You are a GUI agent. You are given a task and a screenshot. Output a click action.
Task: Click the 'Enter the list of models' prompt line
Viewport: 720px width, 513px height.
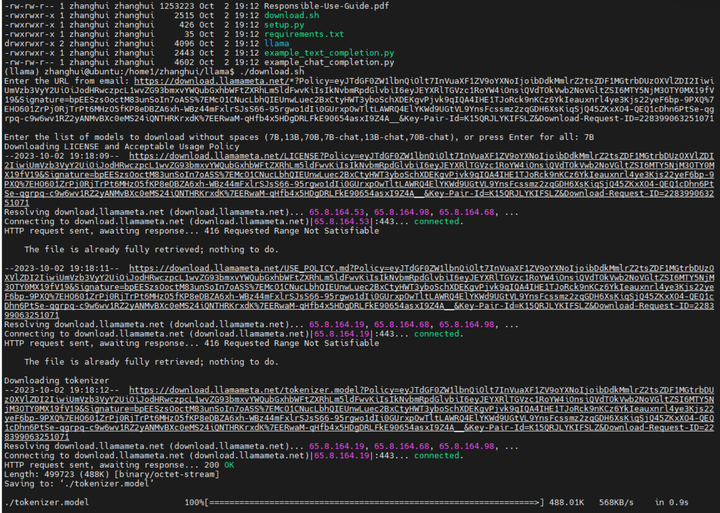point(299,137)
